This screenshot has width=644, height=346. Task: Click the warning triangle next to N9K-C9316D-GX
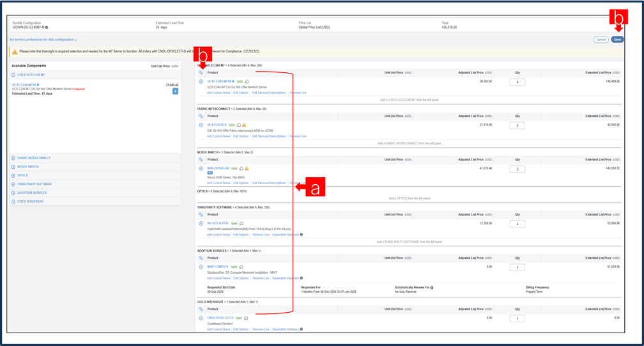click(x=247, y=168)
